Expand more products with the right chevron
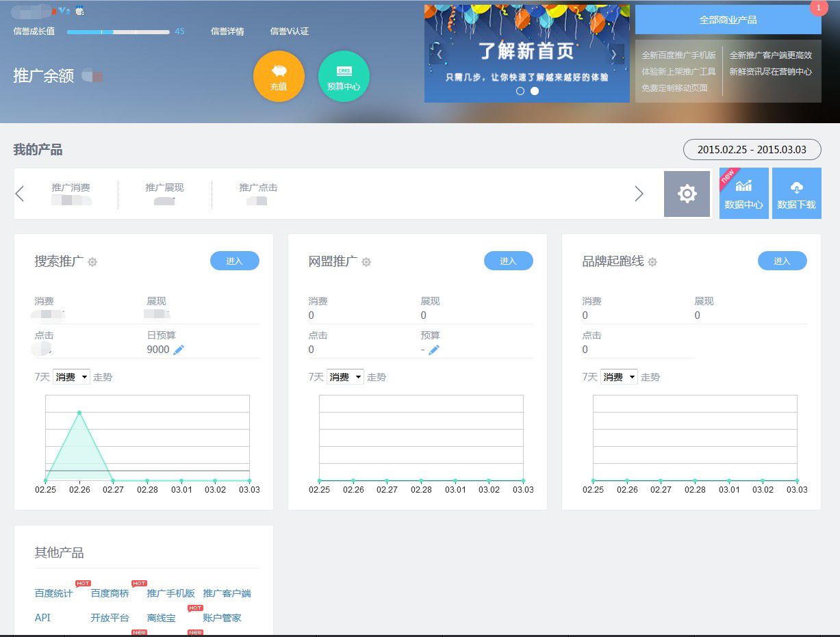Screen dimensions: 840x637 (639, 194)
